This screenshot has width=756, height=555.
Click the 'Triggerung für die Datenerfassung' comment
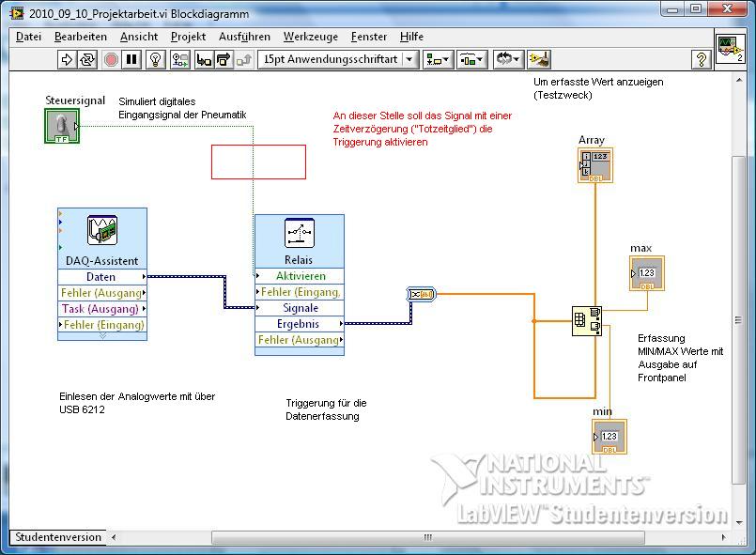coord(326,409)
